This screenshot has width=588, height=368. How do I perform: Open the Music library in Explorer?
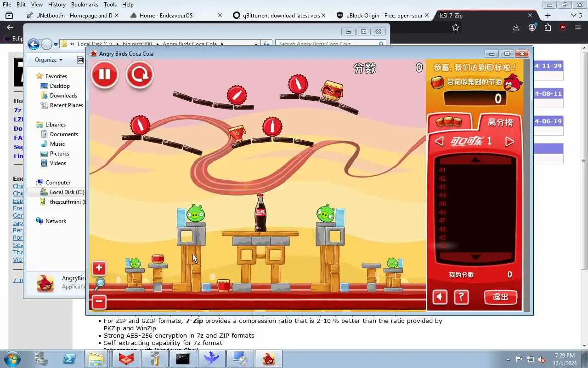tap(57, 144)
